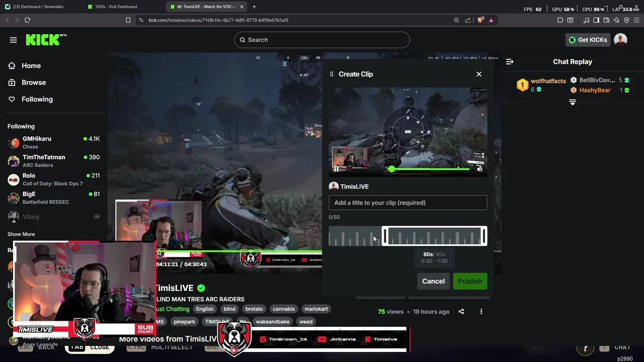Click the music note playlist icon

pos(586,20)
